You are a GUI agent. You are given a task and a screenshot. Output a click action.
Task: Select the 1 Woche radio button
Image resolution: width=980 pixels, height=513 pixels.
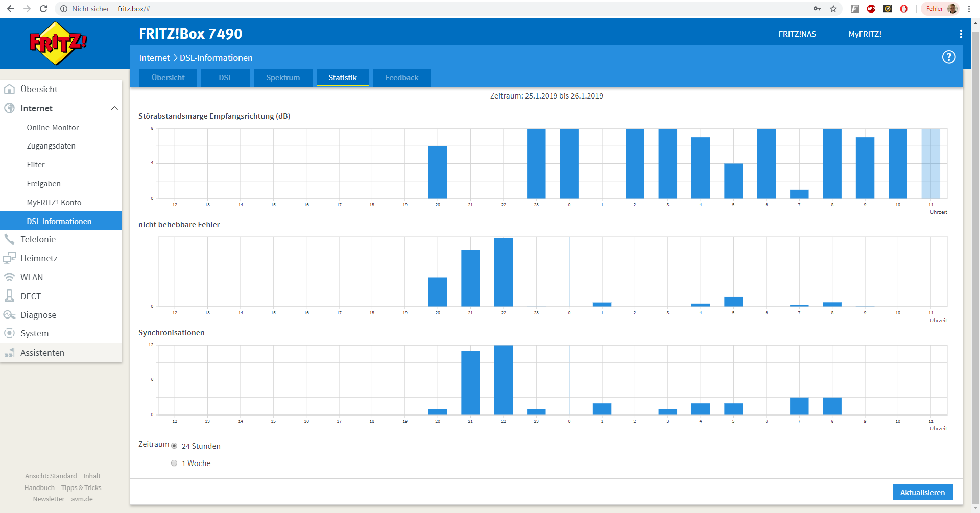point(174,463)
